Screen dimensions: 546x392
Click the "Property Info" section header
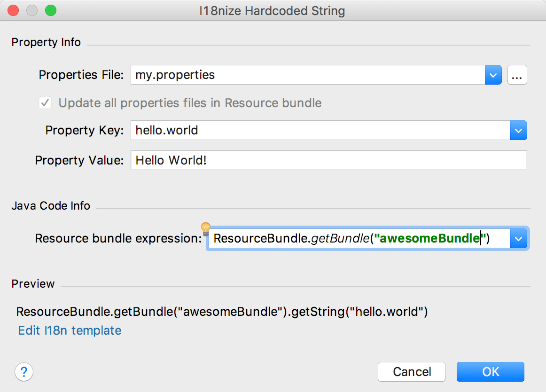point(46,42)
